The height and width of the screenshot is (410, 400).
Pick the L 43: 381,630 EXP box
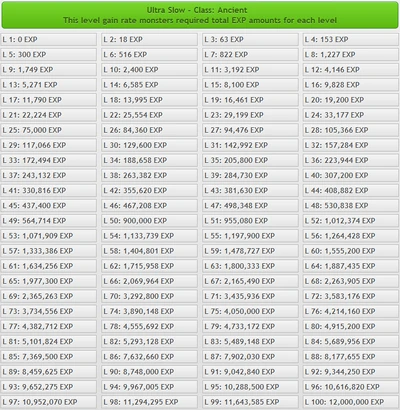coord(250,190)
